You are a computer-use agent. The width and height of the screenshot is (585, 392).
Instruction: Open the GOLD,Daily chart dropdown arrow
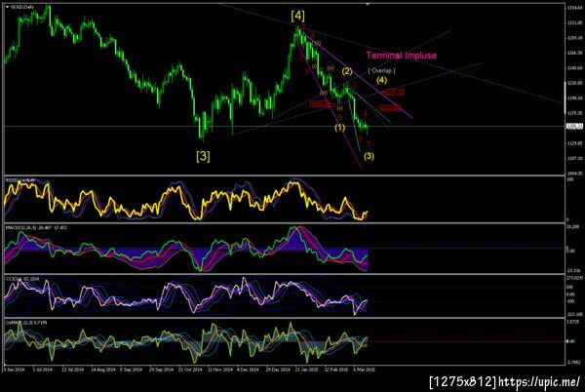point(7,7)
